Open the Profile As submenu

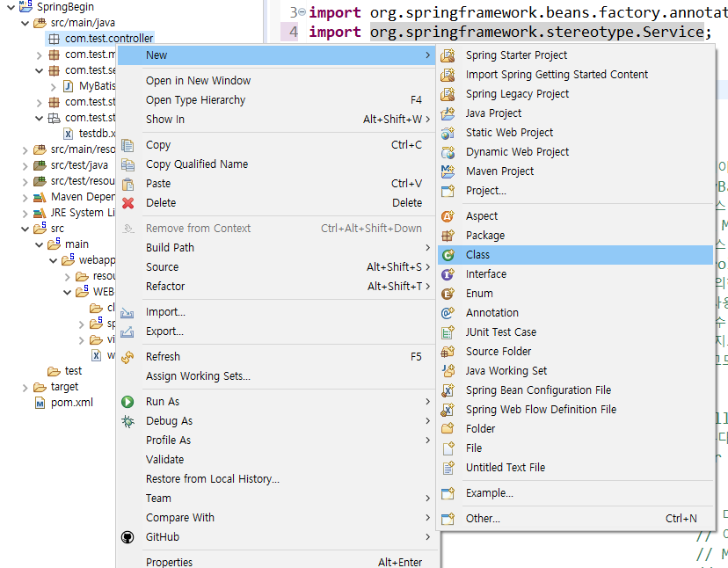(276, 441)
